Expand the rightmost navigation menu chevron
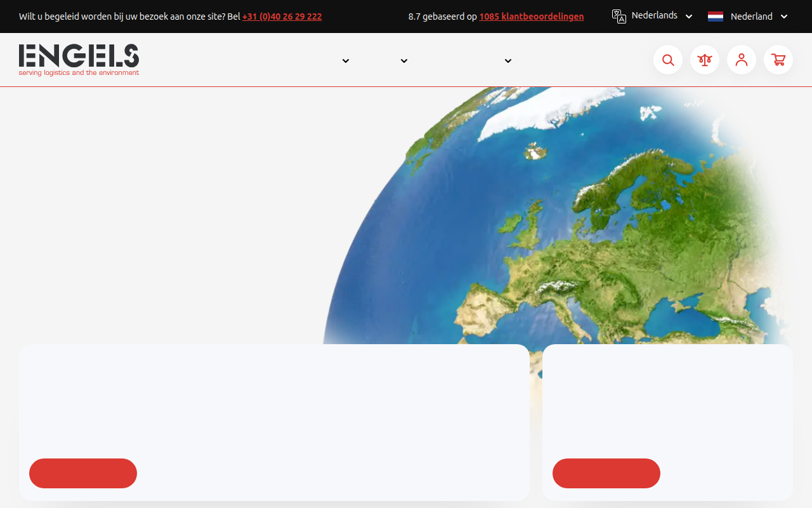812x508 pixels. (508, 61)
